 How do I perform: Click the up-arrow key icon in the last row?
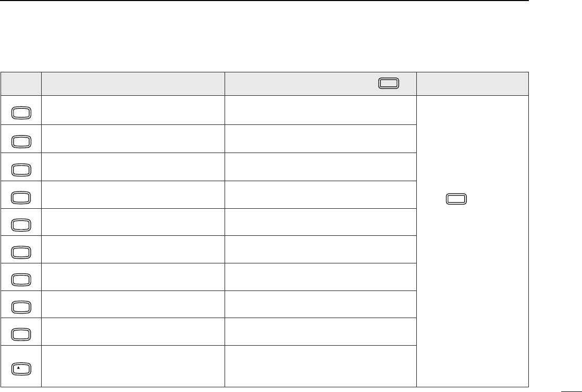pyautogui.click(x=21, y=369)
